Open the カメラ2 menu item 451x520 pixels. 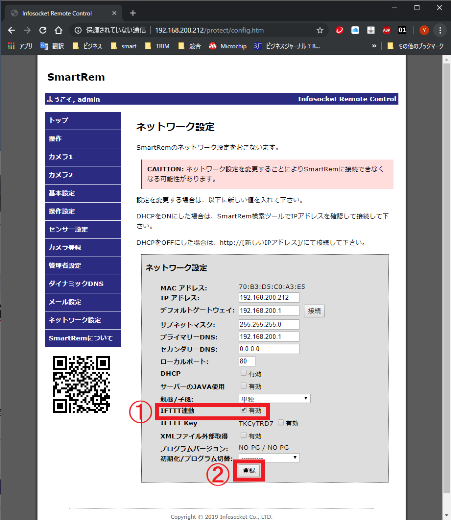[83, 175]
